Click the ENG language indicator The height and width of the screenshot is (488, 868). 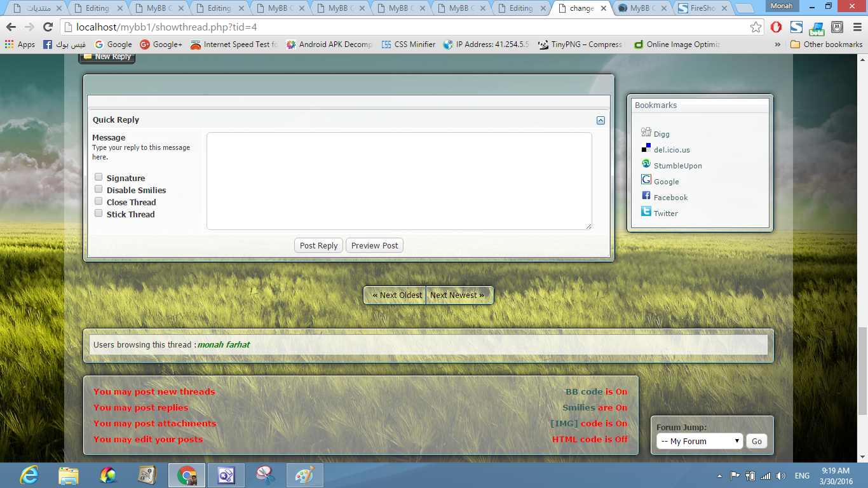(802, 476)
